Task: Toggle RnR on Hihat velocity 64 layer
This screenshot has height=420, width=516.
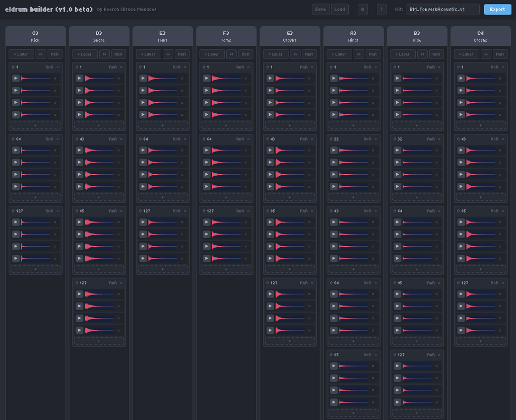Action: [x=367, y=283]
